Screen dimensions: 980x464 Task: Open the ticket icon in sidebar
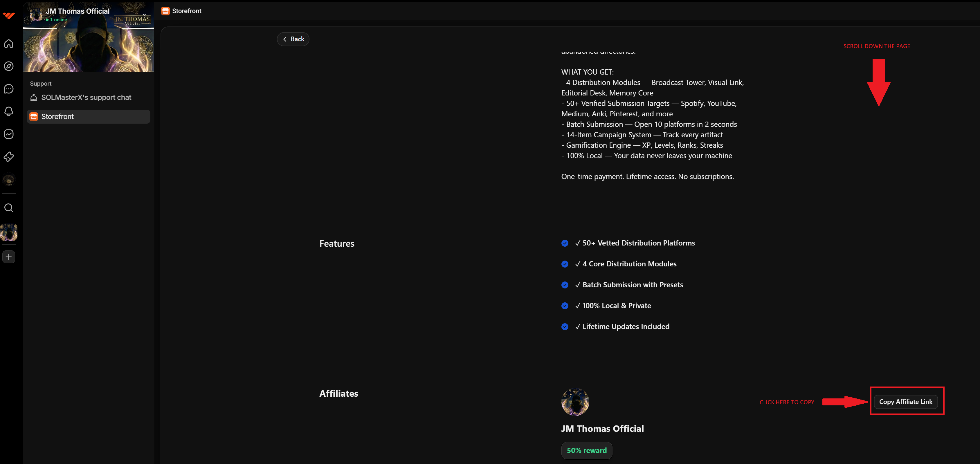click(9, 156)
